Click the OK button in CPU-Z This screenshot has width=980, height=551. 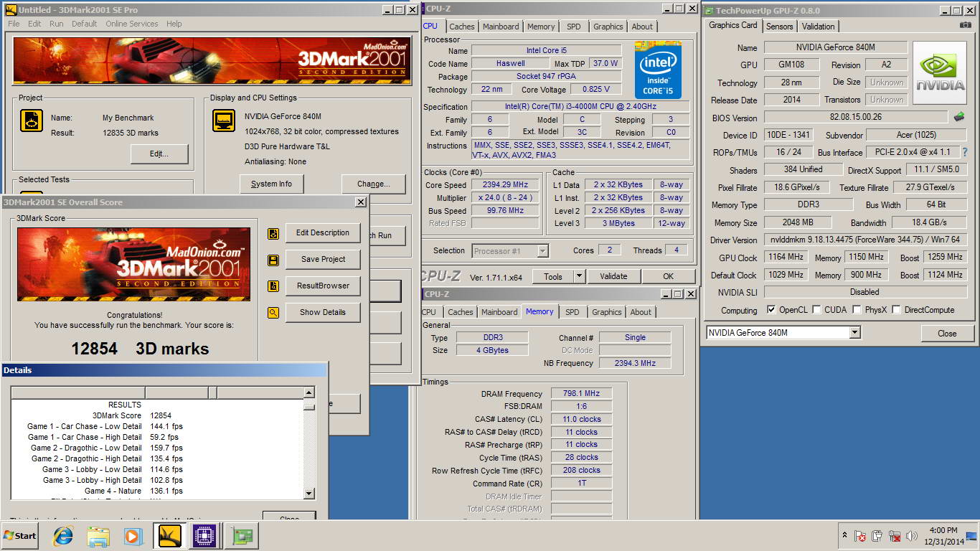pyautogui.click(x=668, y=276)
